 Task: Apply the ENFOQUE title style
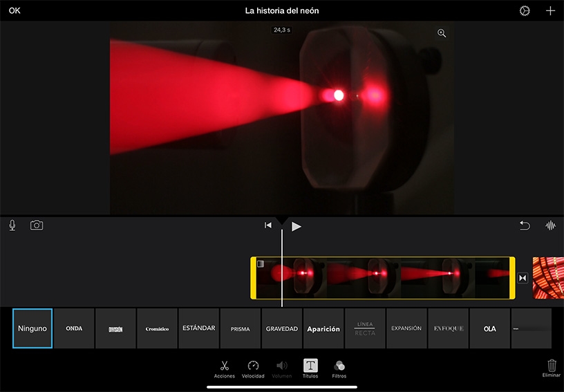448,328
